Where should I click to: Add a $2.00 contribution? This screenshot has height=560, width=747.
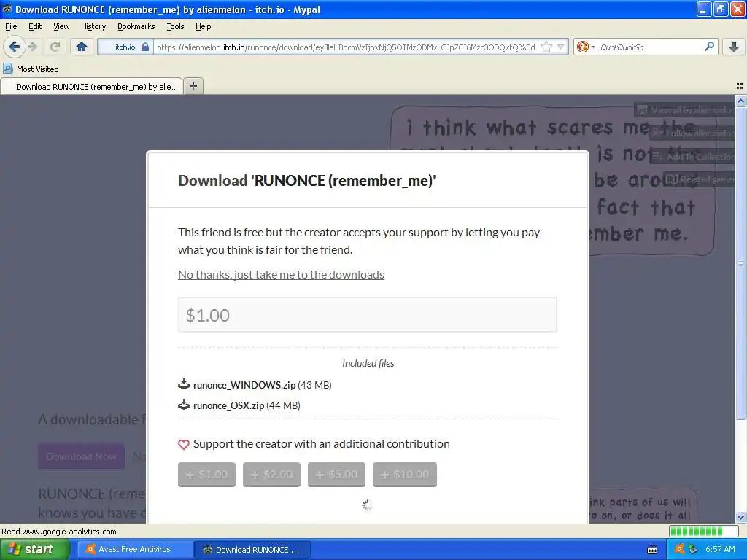click(271, 474)
